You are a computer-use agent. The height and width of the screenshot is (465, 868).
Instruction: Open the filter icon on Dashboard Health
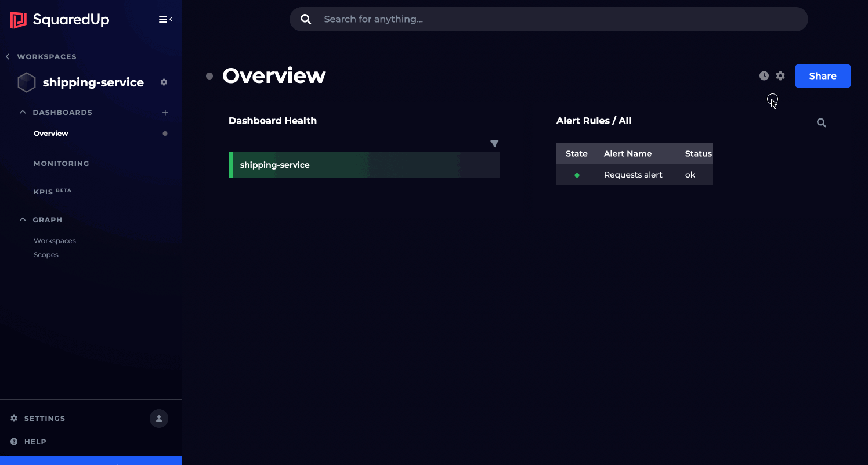(x=494, y=143)
